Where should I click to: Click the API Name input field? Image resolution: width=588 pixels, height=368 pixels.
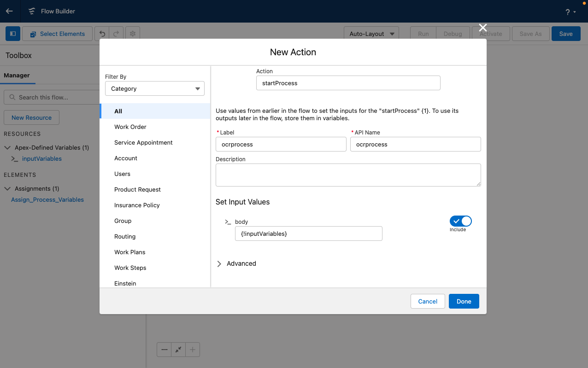tap(416, 144)
